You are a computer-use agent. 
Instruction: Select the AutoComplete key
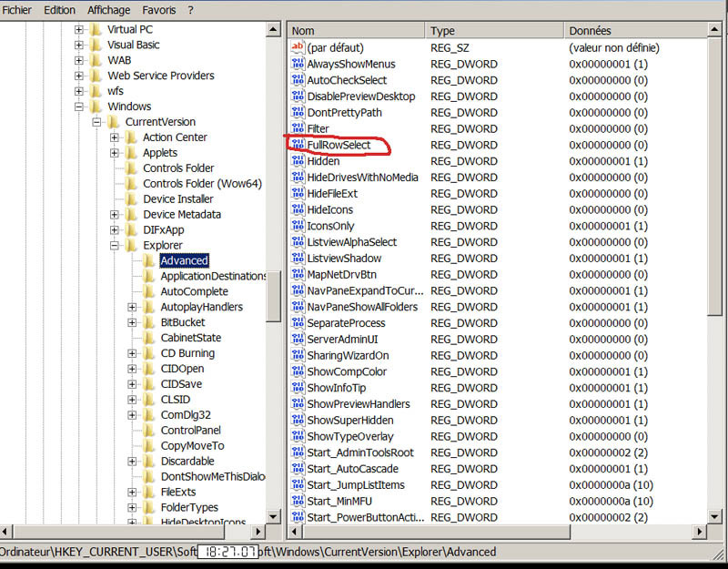coord(194,291)
